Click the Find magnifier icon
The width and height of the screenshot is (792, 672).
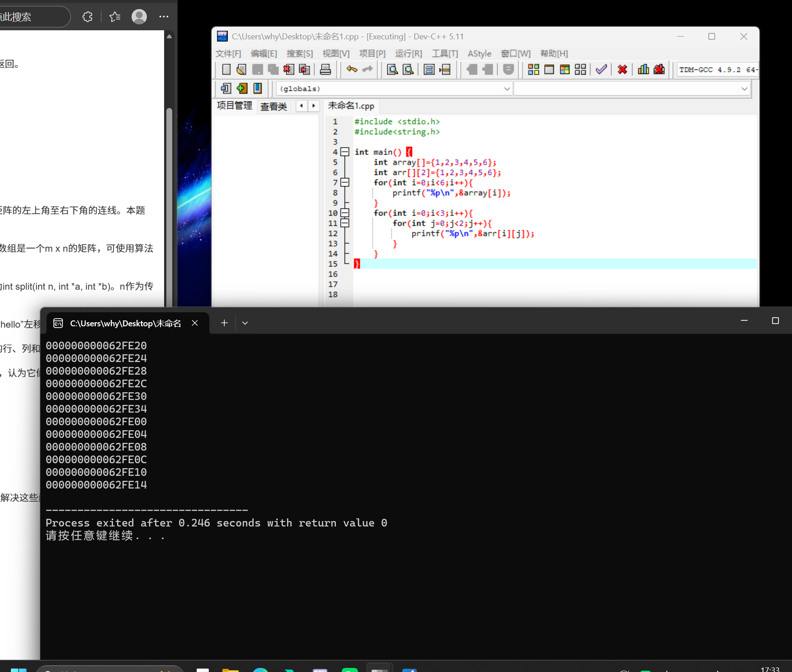coord(392,69)
